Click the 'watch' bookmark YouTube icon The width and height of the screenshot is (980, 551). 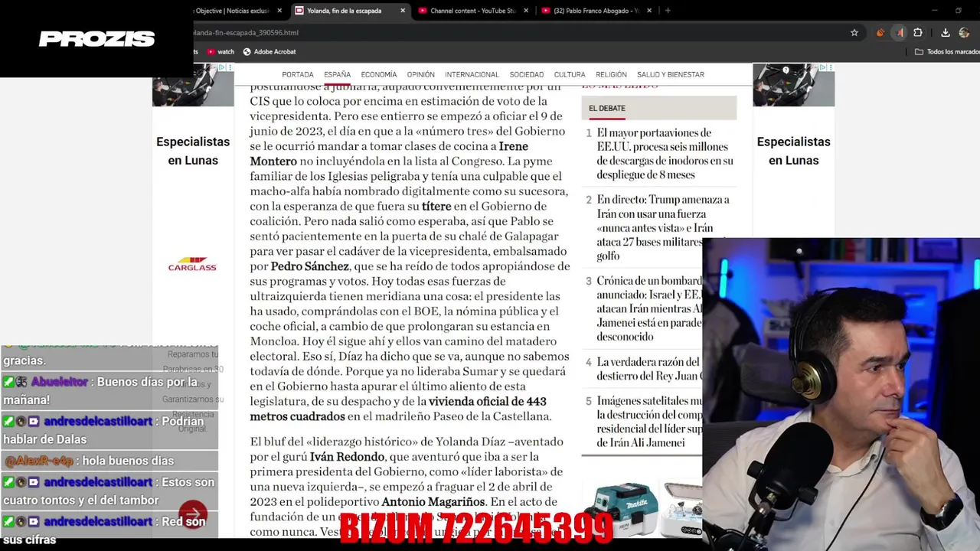pos(211,52)
